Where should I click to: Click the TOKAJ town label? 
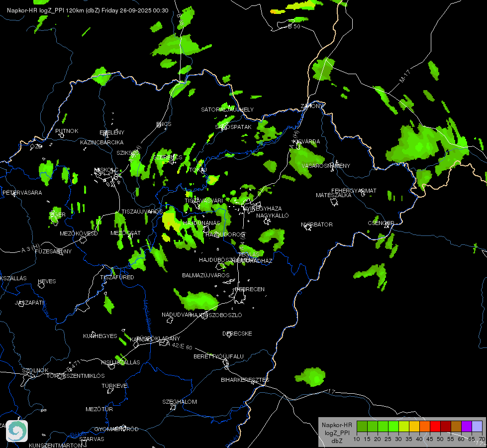pyautogui.click(x=198, y=170)
